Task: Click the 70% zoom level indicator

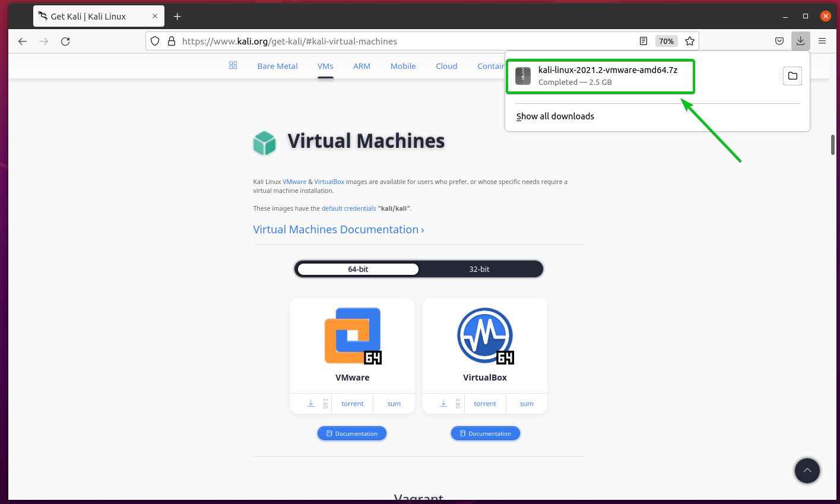Action: point(666,41)
